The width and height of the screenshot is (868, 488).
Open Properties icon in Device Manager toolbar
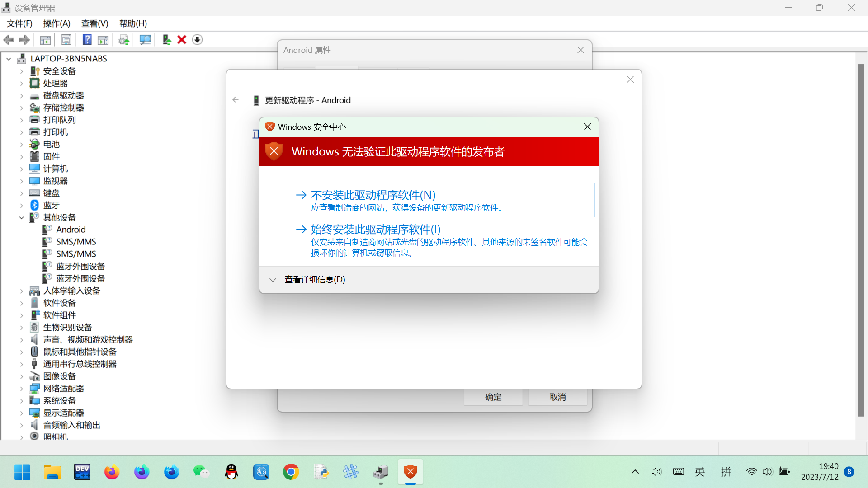pyautogui.click(x=66, y=40)
